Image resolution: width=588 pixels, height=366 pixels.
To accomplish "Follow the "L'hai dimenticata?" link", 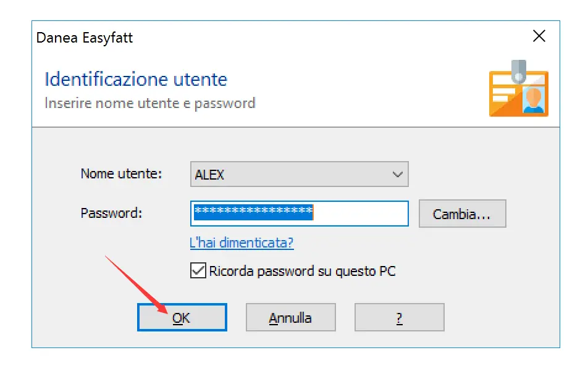I will (x=241, y=243).
